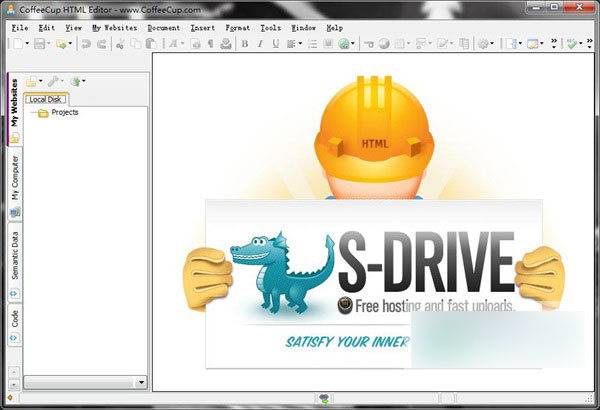Click the Font letter A icon
The height and width of the screenshot is (410, 600).
point(173,44)
